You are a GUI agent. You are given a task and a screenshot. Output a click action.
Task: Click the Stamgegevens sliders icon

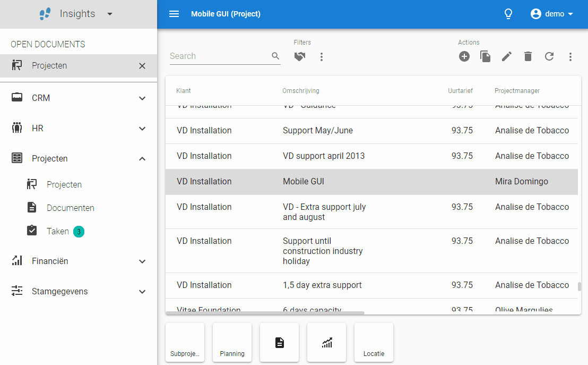[x=17, y=291]
